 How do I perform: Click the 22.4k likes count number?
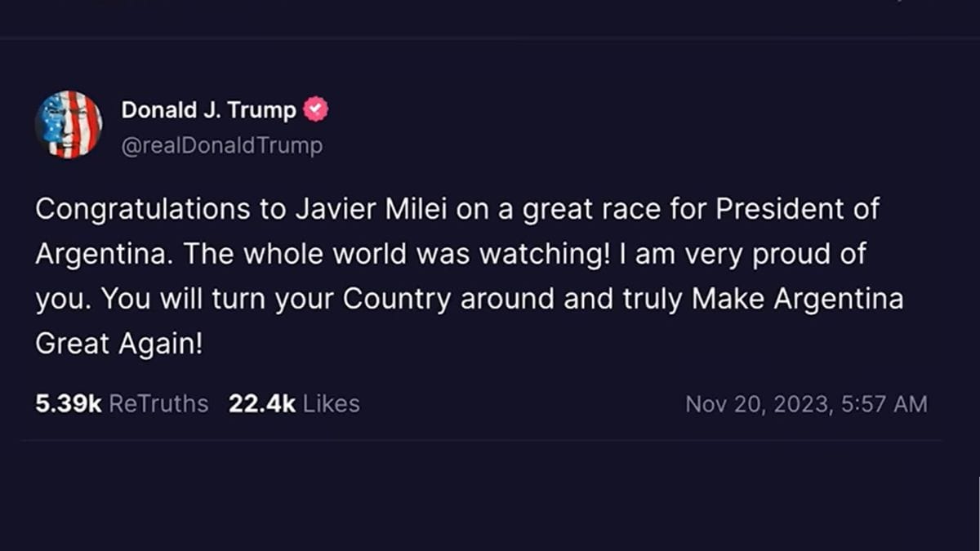[x=261, y=403]
